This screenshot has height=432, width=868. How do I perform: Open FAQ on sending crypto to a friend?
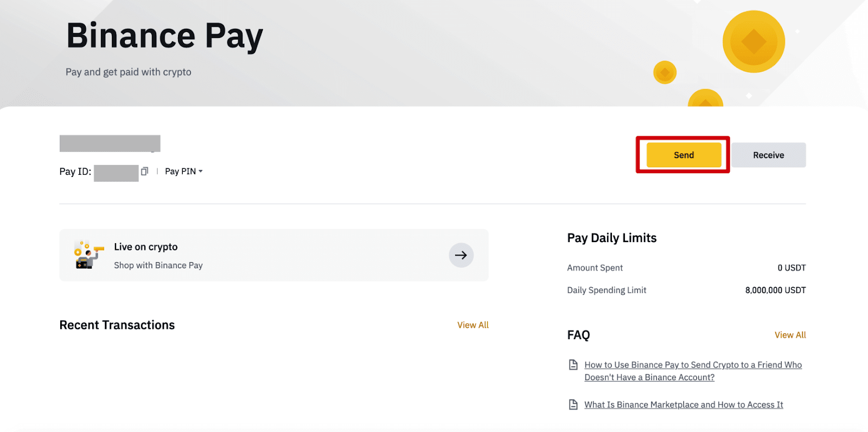[x=693, y=371]
